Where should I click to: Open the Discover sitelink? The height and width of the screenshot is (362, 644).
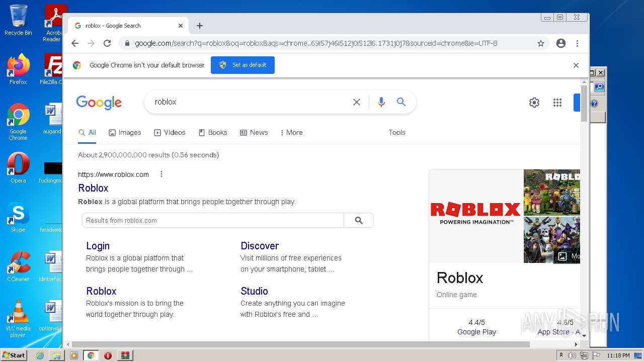pos(260,246)
